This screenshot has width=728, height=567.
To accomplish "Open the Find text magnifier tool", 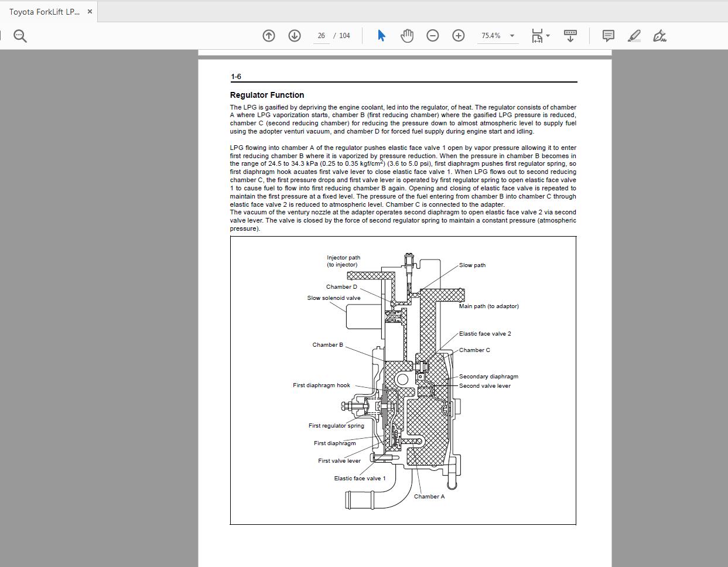I will click(x=20, y=36).
